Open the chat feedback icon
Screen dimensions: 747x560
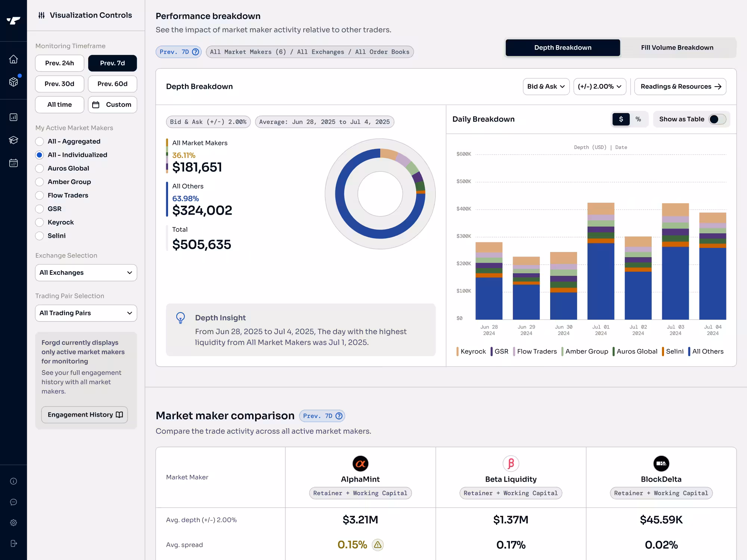[13, 502]
